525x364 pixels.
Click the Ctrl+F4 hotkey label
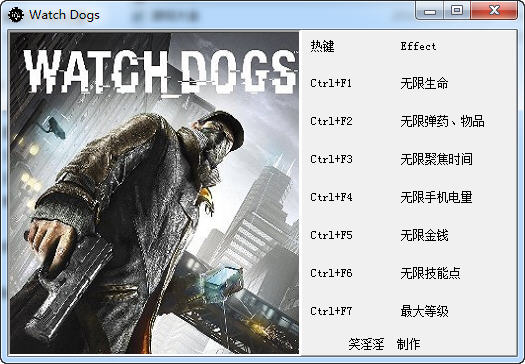pyautogui.click(x=331, y=197)
